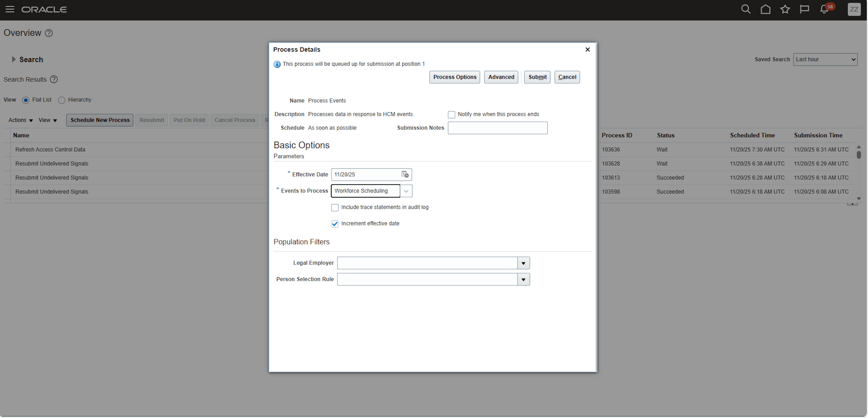Screen dimensions: 868x418
Task: Click inside the Submission Notes field
Action: (498, 128)
